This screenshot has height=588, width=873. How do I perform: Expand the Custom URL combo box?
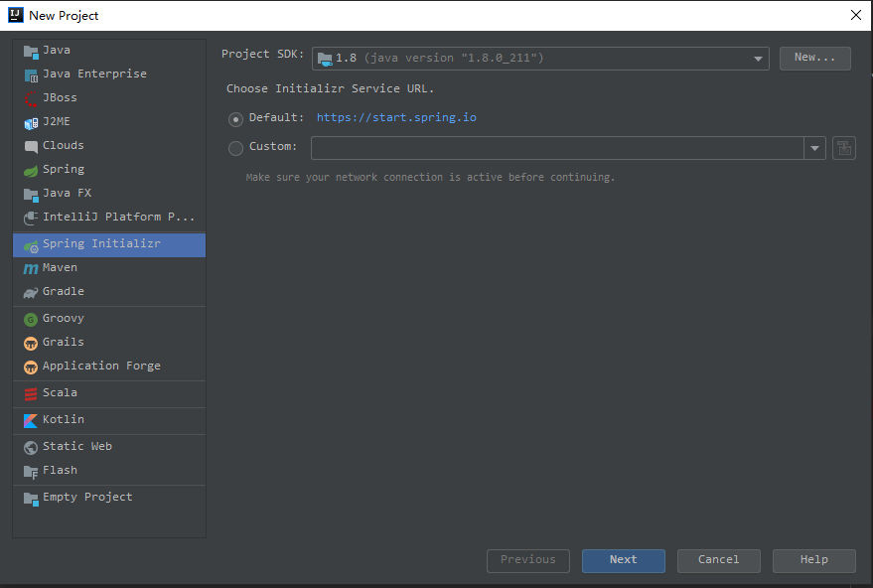point(815,147)
